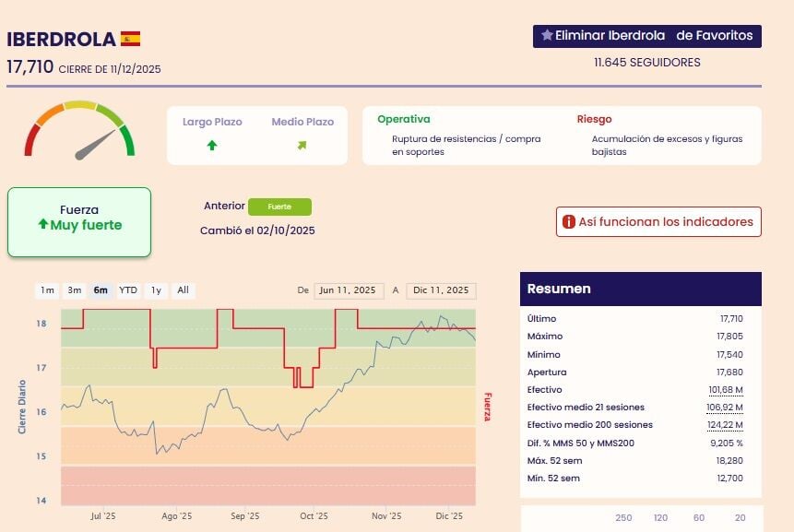Click the Mín. 52 sem value 12,700

click(729, 478)
